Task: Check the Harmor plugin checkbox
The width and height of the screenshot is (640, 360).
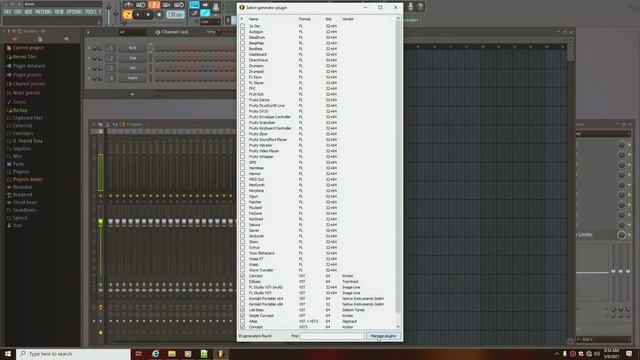Action: click(243, 174)
